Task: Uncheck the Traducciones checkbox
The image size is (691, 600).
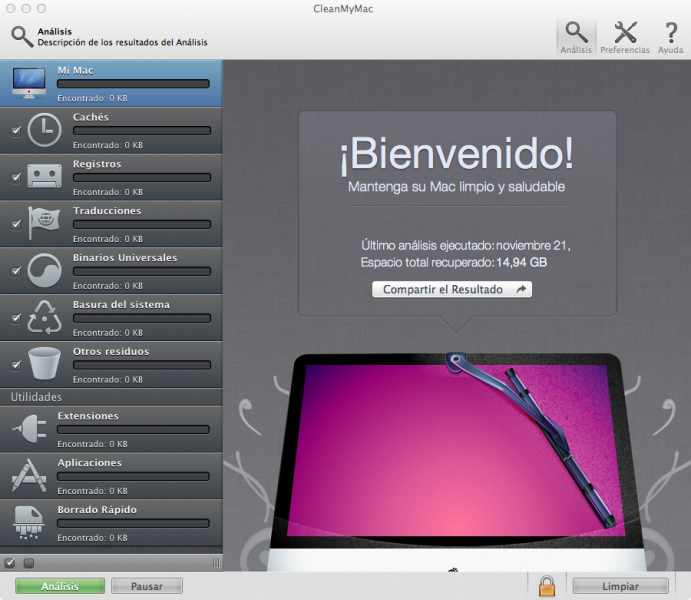Action: click(16, 224)
